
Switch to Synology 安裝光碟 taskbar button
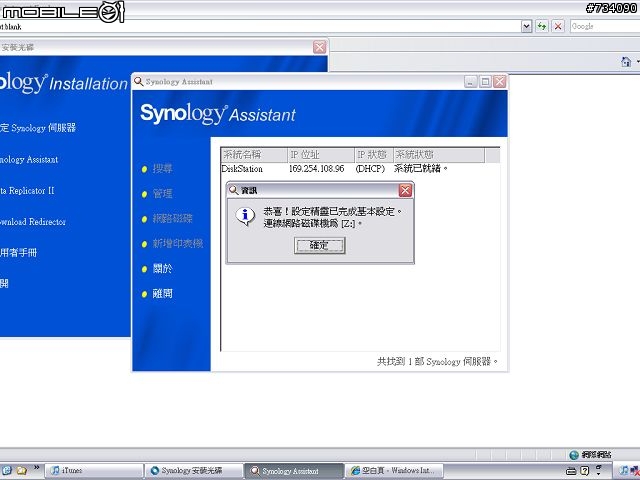pyautogui.click(x=194, y=471)
